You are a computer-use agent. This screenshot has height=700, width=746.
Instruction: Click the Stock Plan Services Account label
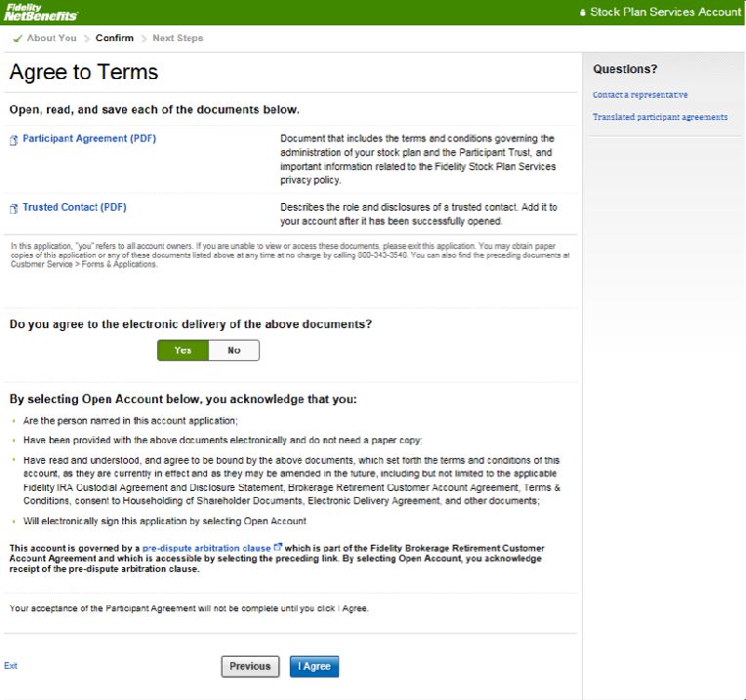pyautogui.click(x=666, y=13)
